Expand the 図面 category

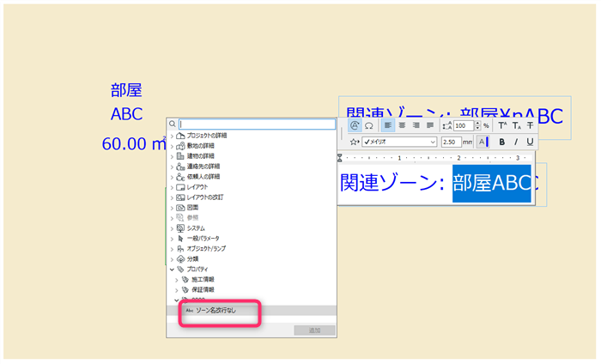pyautogui.click(x=172, y=208)
